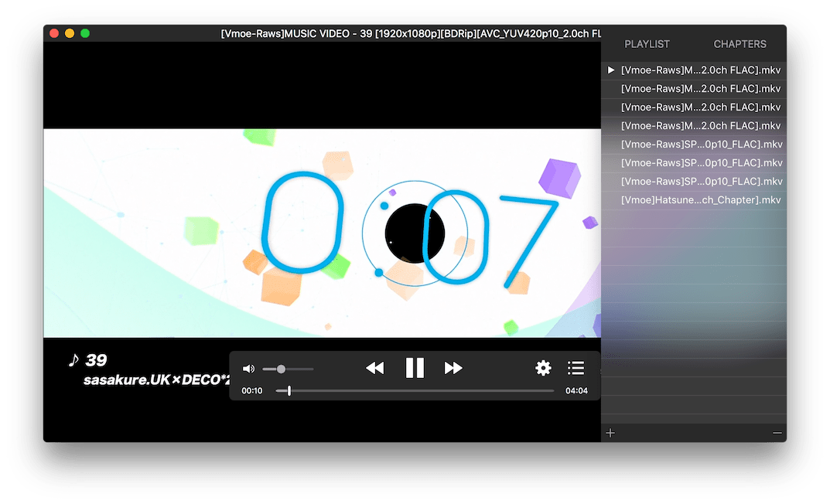Click the video display area

(x=322, y=233)
